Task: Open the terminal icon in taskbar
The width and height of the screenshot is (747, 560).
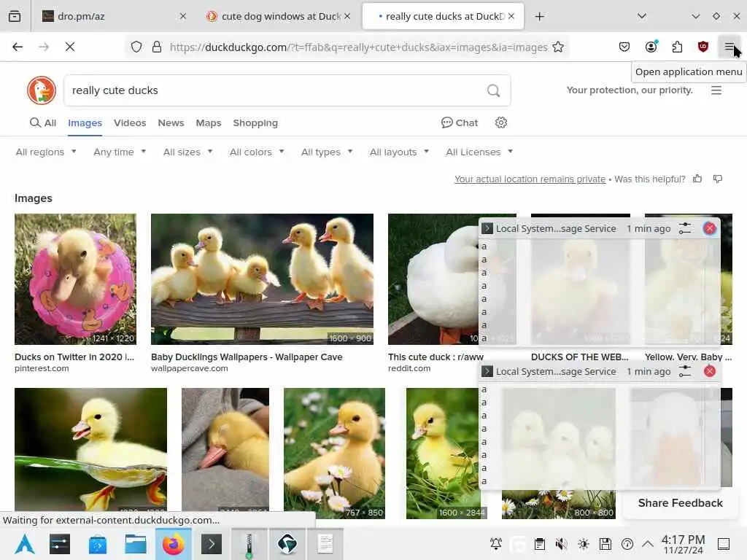Action: pos(212,544)
